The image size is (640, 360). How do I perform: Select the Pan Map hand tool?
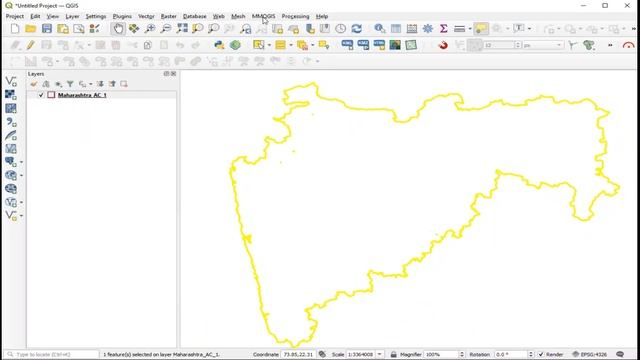(118, 29)
